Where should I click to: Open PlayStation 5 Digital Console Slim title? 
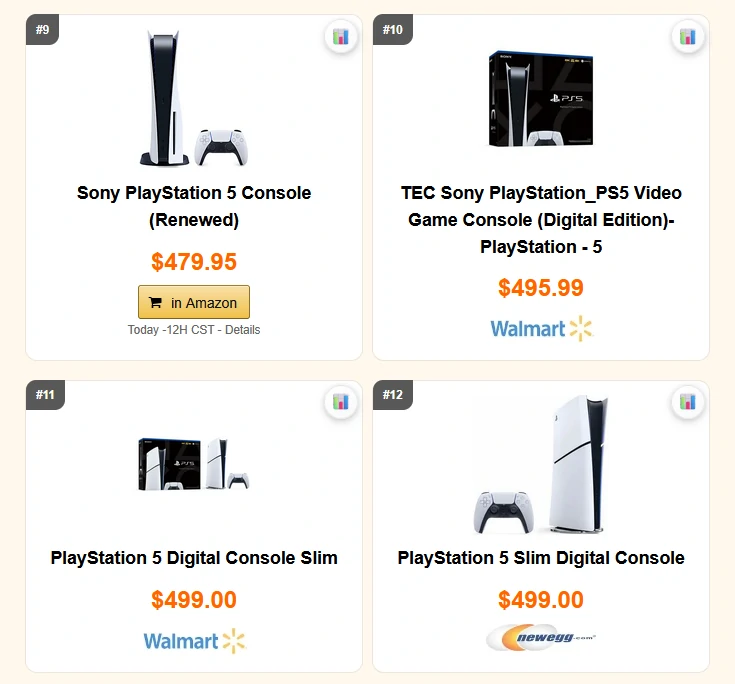tap(194, 558)
